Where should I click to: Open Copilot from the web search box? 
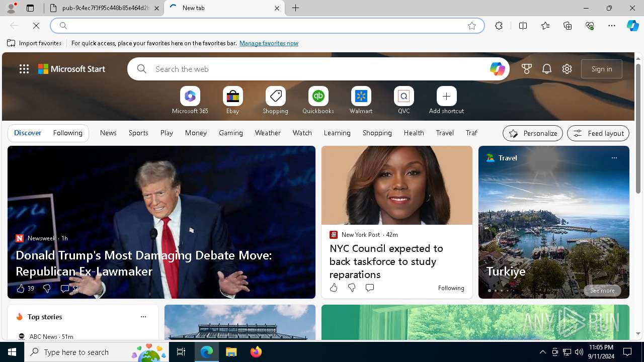[497, 69]
